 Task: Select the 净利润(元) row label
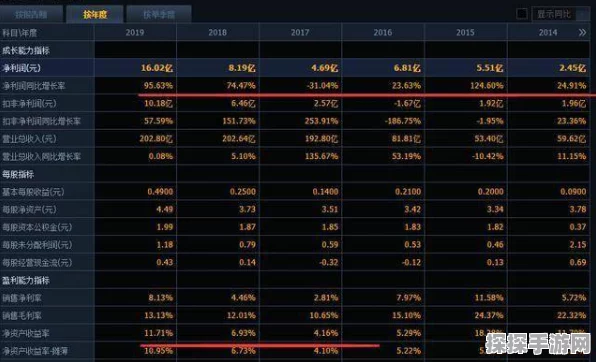point(21,68)
